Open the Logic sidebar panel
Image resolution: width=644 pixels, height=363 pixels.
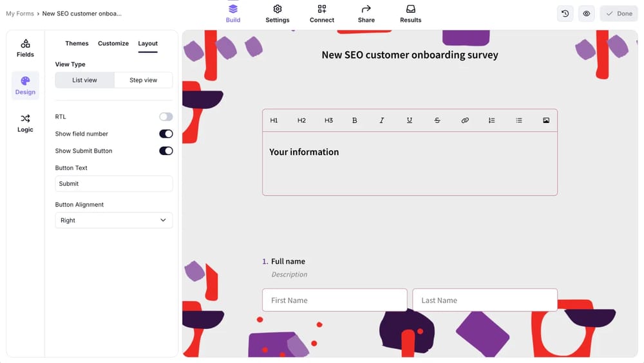click(x=25, y=122)
